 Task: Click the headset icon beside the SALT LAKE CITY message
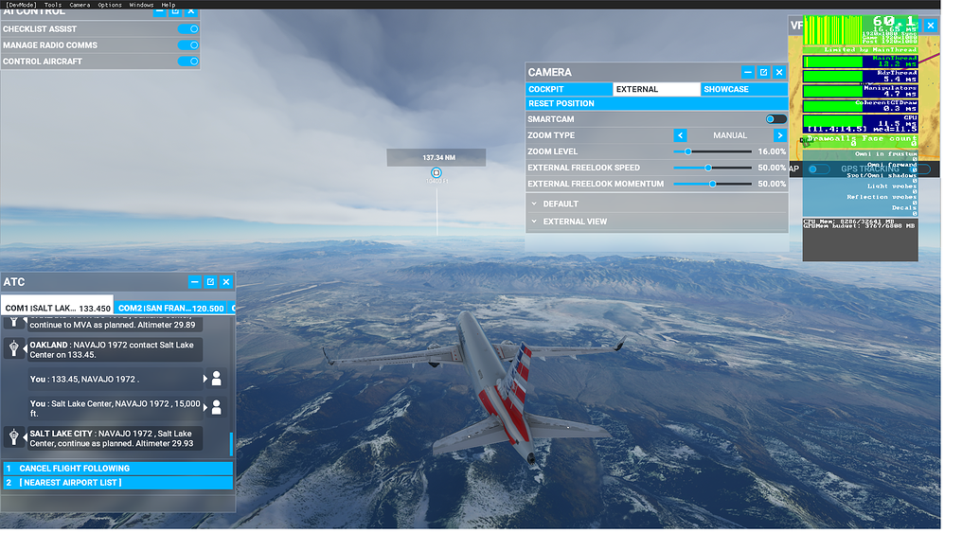click(x=13, y=437)
